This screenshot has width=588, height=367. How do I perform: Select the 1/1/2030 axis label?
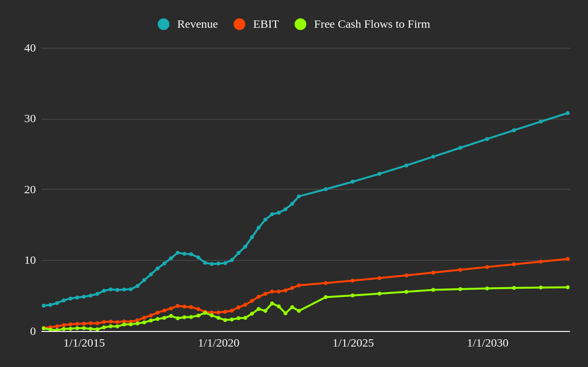coord(488,343)
